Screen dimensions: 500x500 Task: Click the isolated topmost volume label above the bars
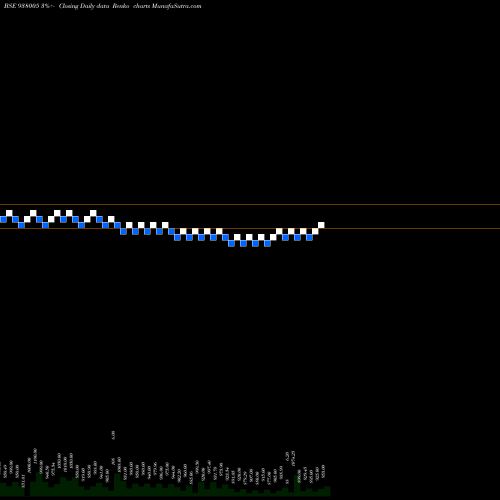point(113,435)
